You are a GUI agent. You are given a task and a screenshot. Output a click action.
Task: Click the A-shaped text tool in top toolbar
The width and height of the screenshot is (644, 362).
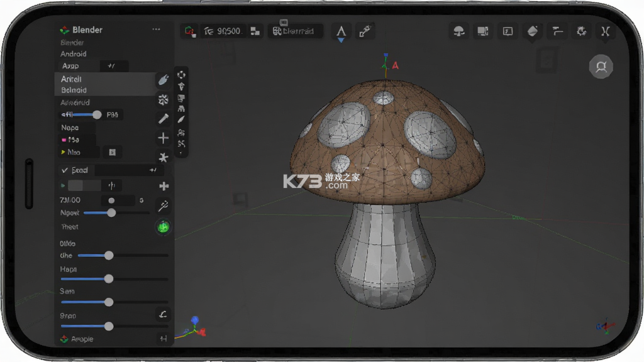(x=341, y=31)
